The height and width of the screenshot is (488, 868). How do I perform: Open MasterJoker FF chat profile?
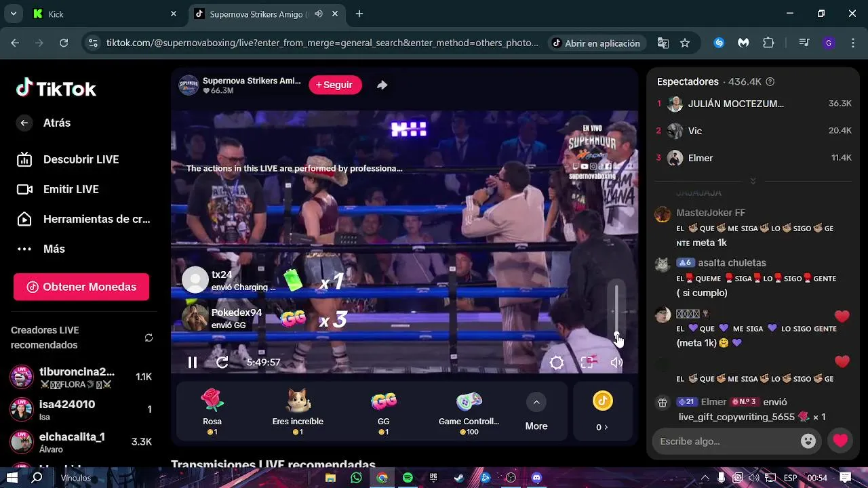[x=711, y=213]
